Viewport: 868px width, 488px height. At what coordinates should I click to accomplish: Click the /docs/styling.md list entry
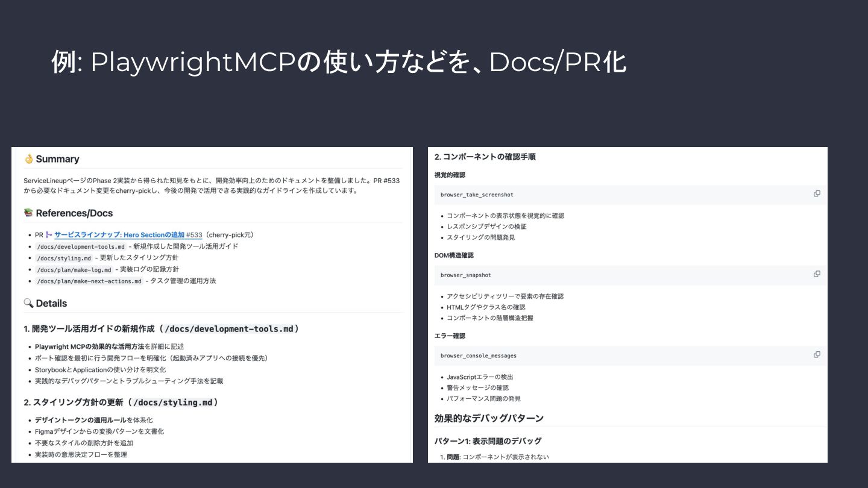coord(107,258)
